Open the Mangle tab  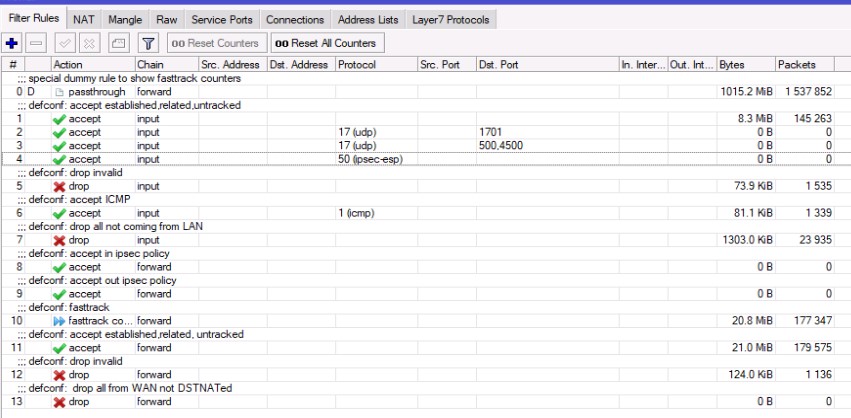coord(125,20)
